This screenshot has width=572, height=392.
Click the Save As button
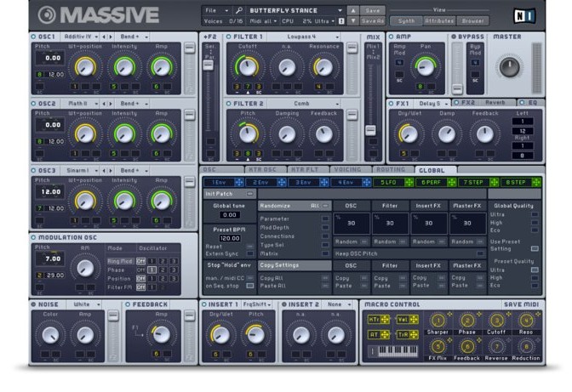[x=373, y=21]
